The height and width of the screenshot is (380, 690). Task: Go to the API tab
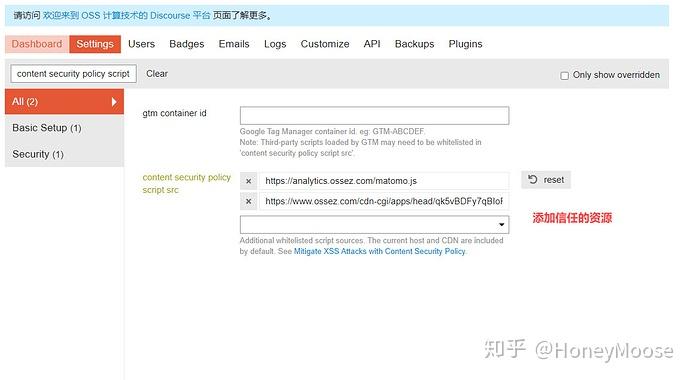click(372, 44)
